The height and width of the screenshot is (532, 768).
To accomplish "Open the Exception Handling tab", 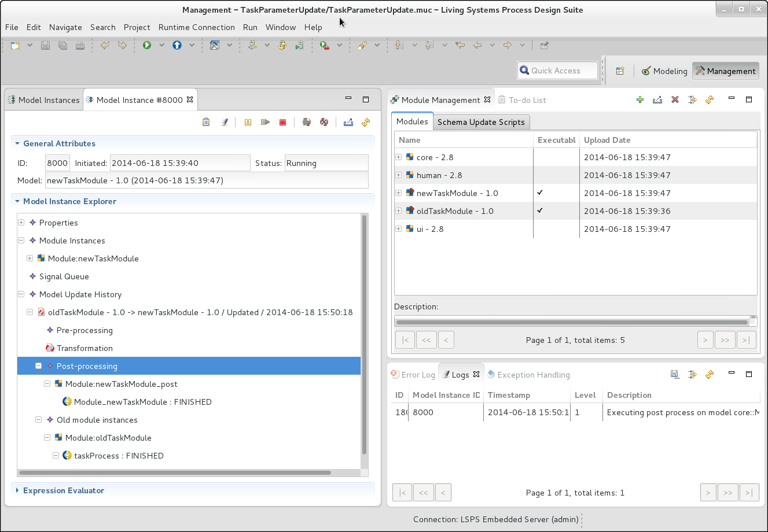I will (x=528, y=375).
